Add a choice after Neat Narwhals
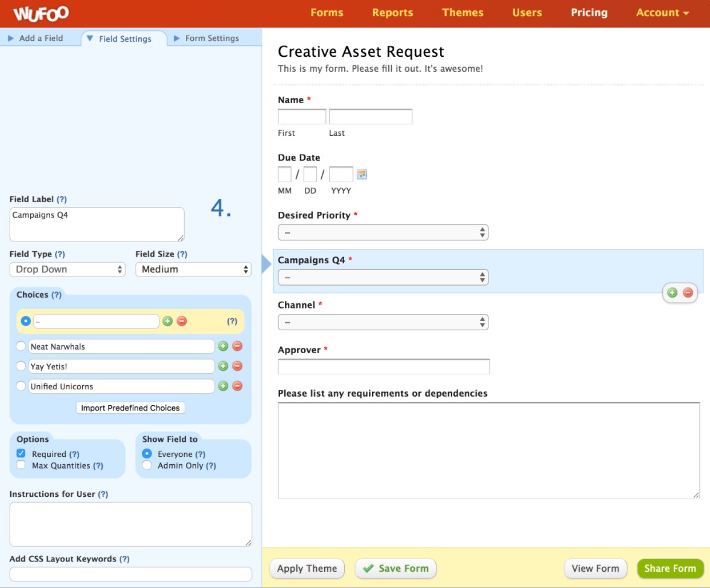This screenshot has width=710, height=588. [x=223, y=347]
